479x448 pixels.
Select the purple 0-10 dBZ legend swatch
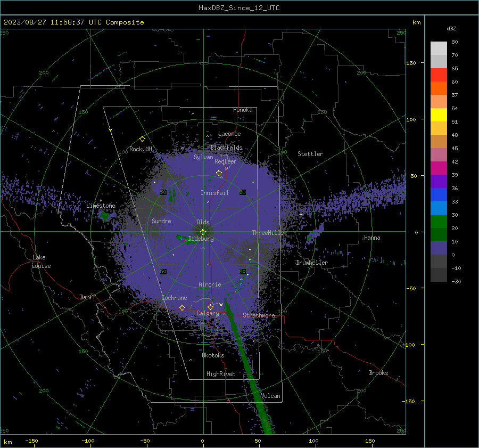click(x=439, y=248)
